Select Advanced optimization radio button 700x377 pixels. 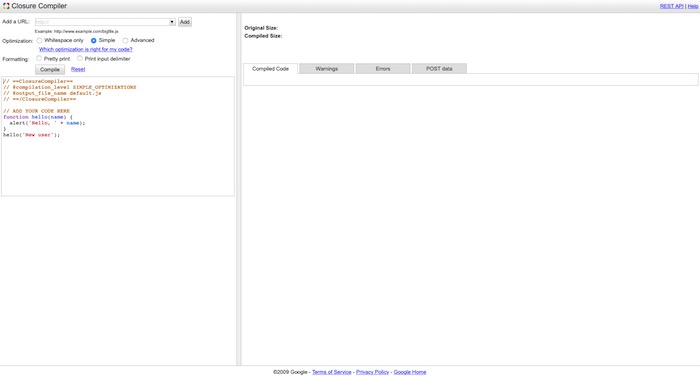click(x=125, y=41)
